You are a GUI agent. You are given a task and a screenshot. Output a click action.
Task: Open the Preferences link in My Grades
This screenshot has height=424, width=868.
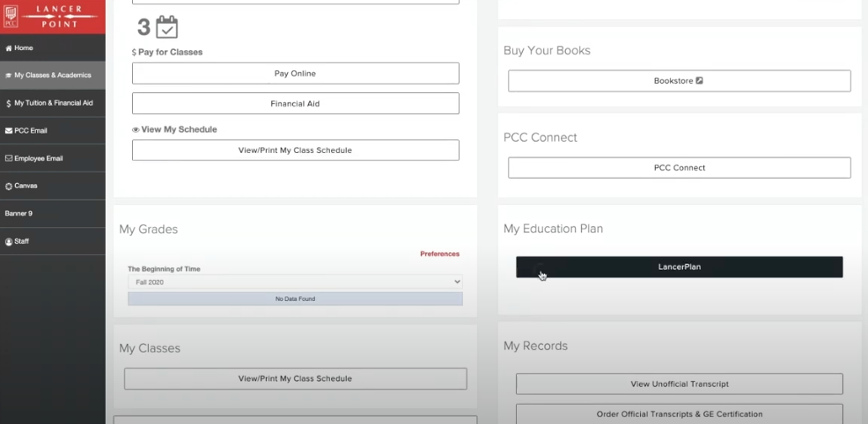(439, 254)
